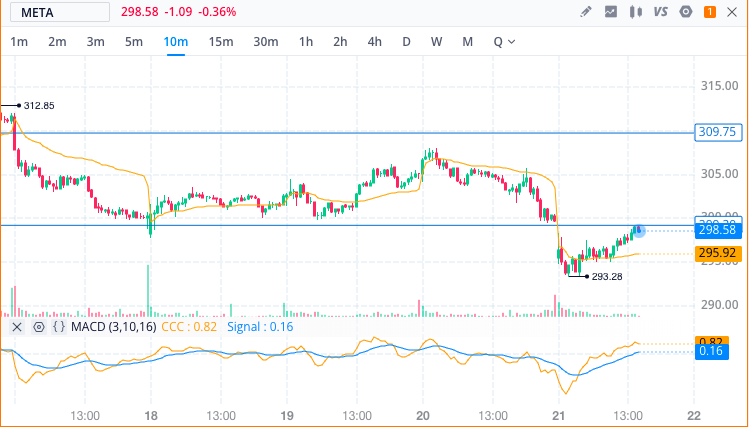Switch to the weekly W timeframe

click(x=437, y=42)
